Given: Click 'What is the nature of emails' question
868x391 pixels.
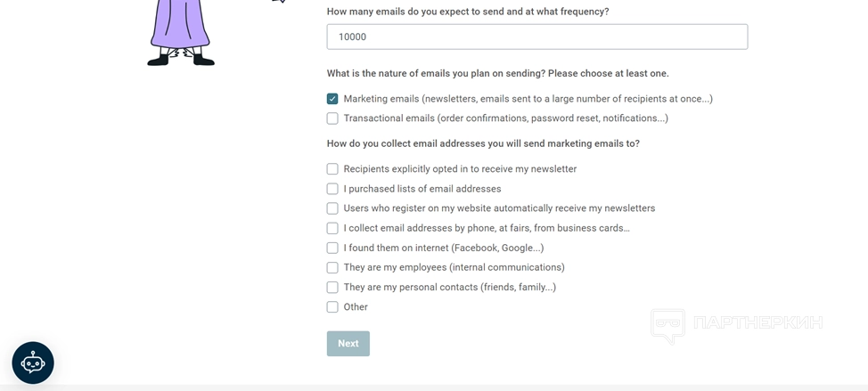Looking at the screenshot, I should click(497, 73).
